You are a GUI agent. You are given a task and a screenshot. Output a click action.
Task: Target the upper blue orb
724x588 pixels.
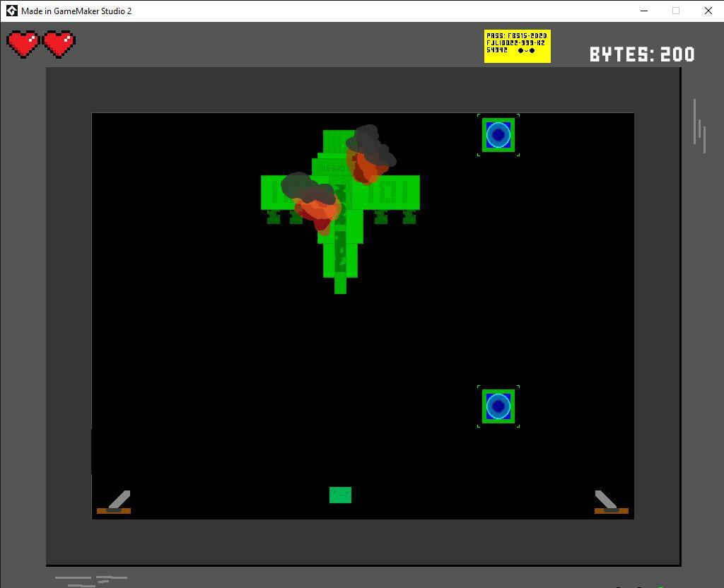pyautogui.click(x=498, y=134)
